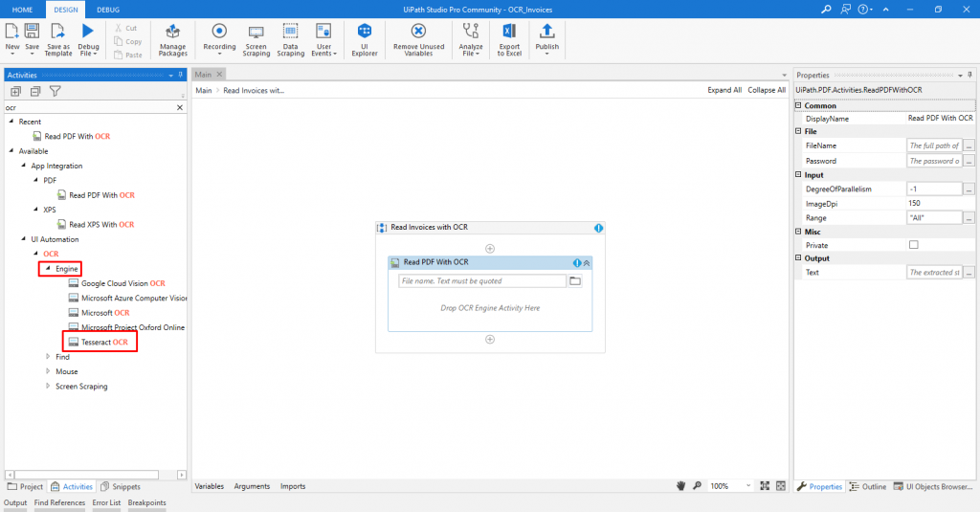Switch to Snippets panel tab
Image resolution: width=980 pixels, height=512 pixels.
[x=121, y=486]
